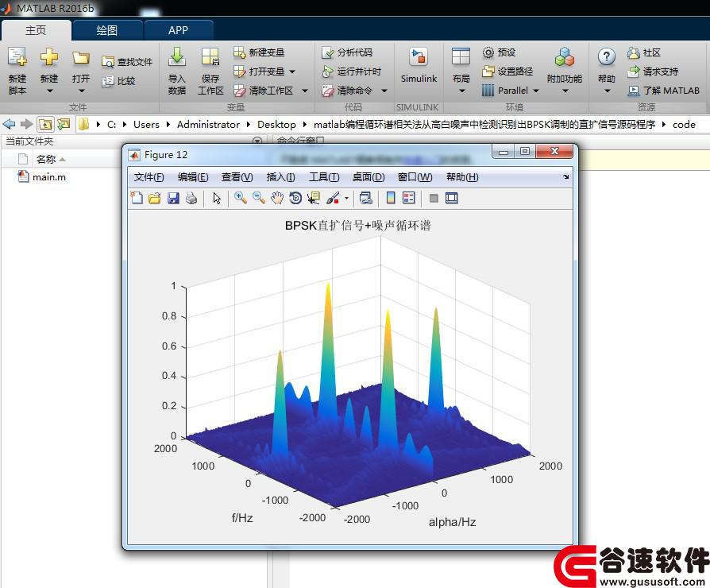This screenshot has height=588, width=710.
Task: Activate the Zoom Out tool in Figure 12
Action: 259,198
